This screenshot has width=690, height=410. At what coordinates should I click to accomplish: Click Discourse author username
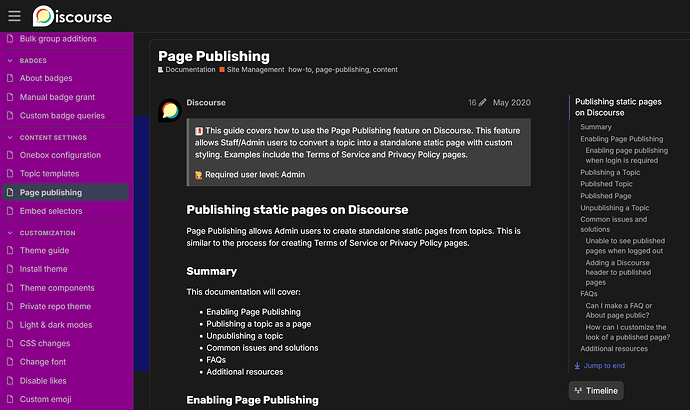206,102
